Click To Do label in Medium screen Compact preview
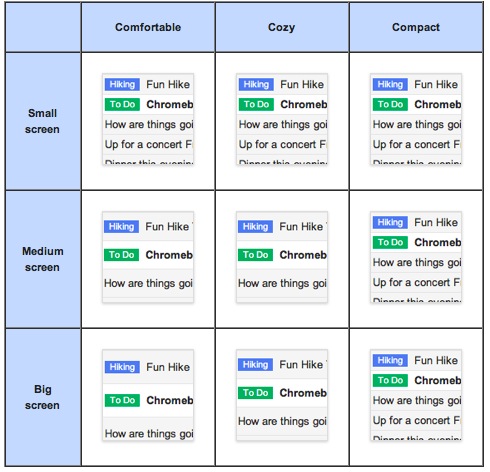This screenshot has width=490, height=472. tap(390, 242)
